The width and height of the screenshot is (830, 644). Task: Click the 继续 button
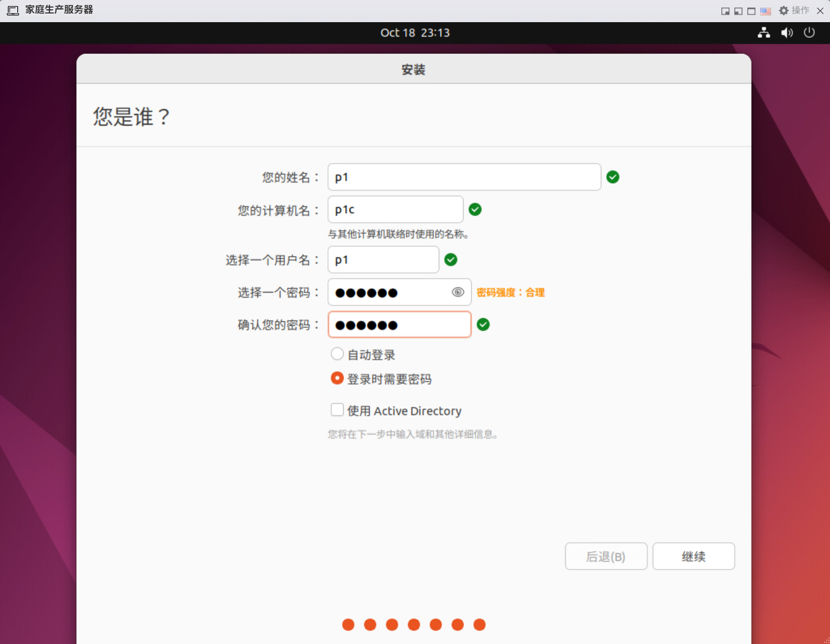point(693,556)
